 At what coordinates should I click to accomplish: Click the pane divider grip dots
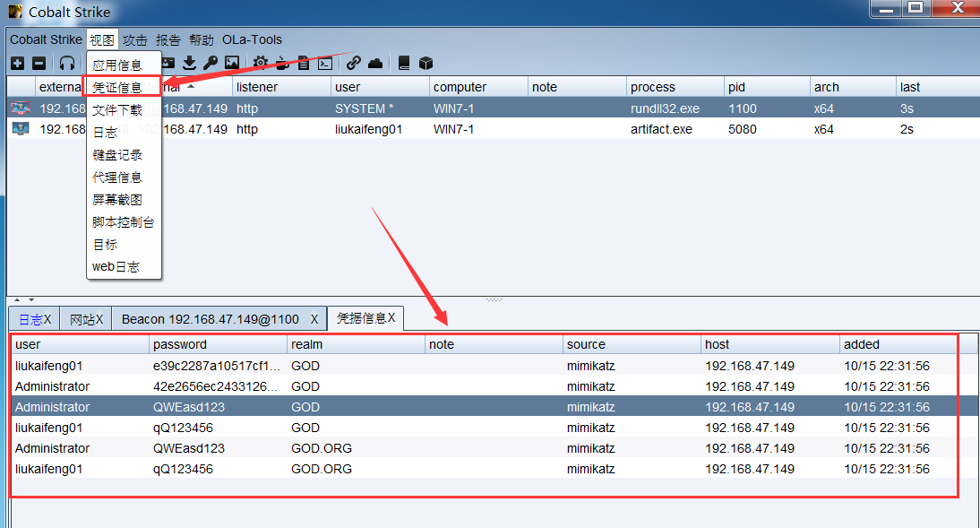click(x=494, y=299)
